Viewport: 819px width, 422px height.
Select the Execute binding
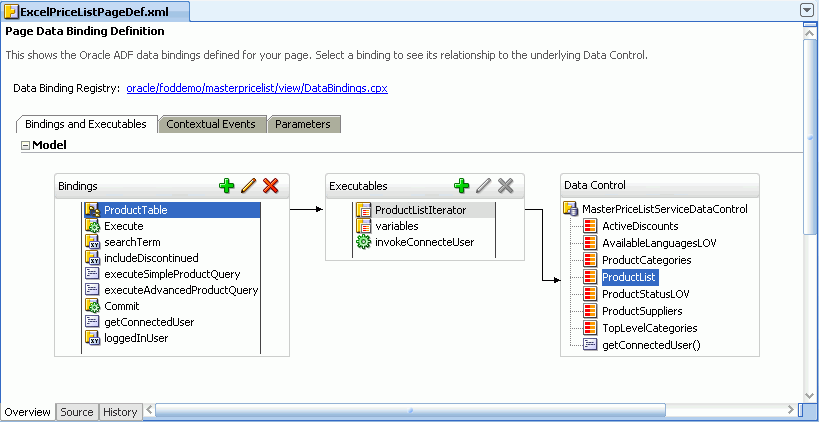point(124,226)
